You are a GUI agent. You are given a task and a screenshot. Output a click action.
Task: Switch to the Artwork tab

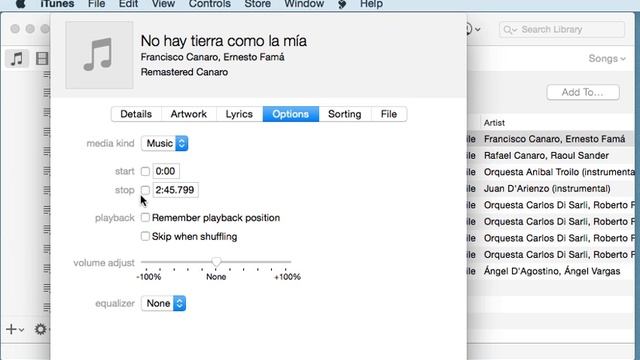[189, 114]
